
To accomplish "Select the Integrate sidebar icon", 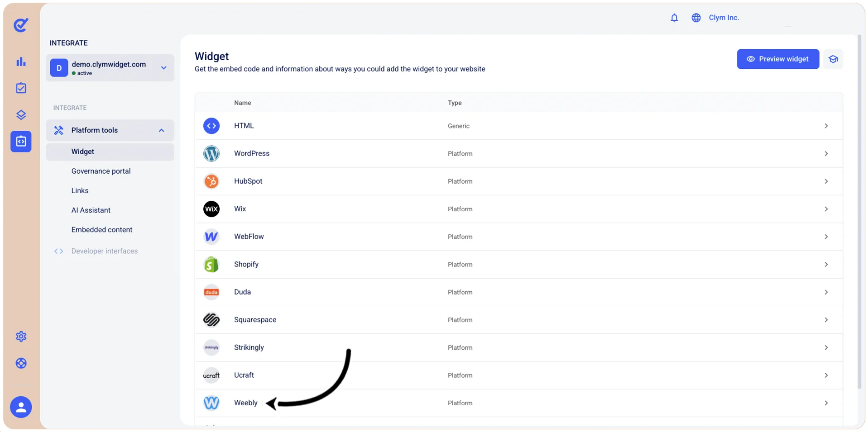I will 21,142.
